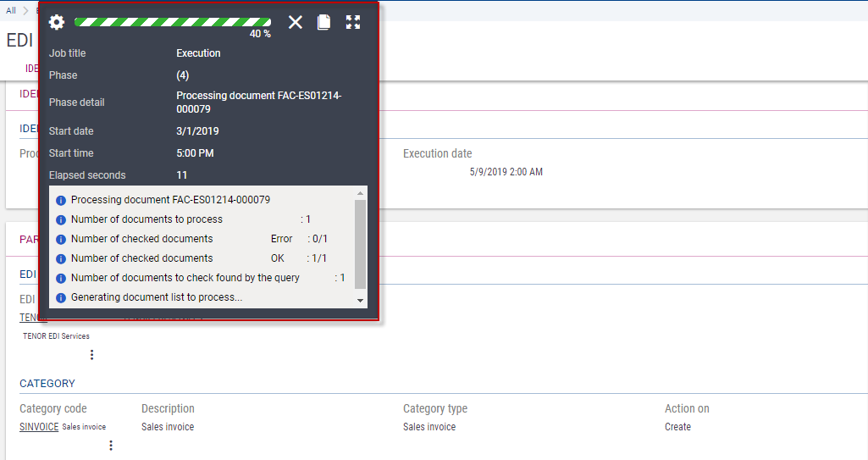This screenshot has height=460, width=868.
Task: Select the 'Number of checked documents OK' log line
Action: (x=199, y=258)
